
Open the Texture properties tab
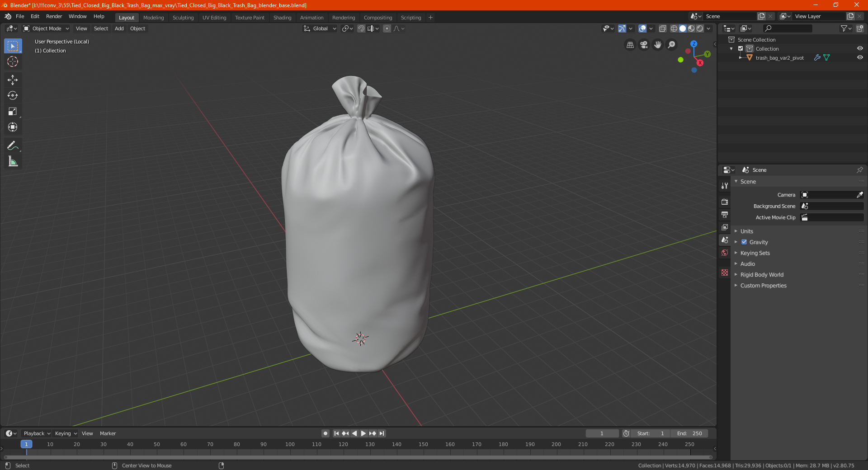[x=725, y=273]
